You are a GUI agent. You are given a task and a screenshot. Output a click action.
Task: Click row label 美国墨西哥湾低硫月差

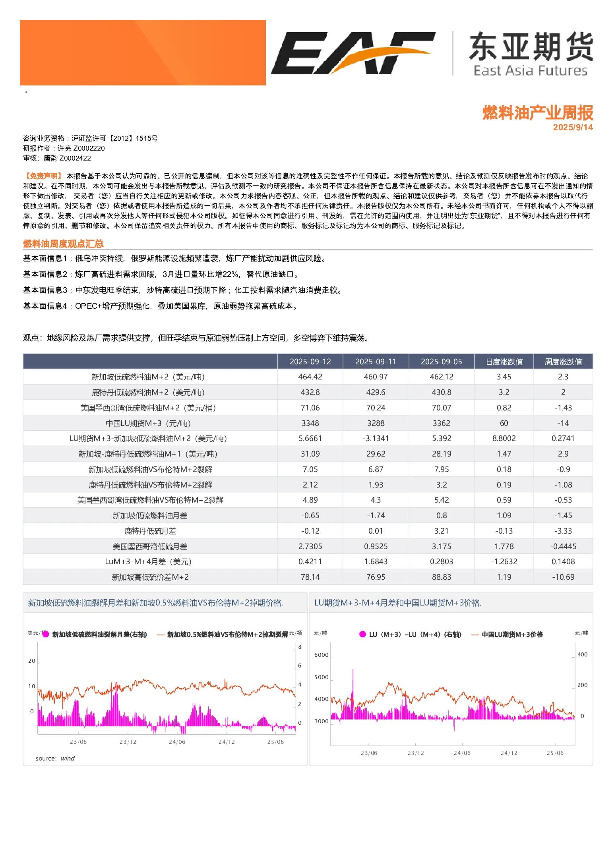(150, 546)
